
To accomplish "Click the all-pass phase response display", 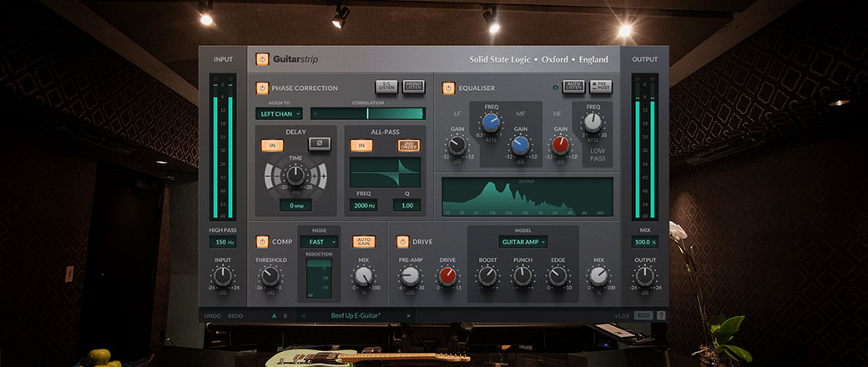I will pos(385,172).
